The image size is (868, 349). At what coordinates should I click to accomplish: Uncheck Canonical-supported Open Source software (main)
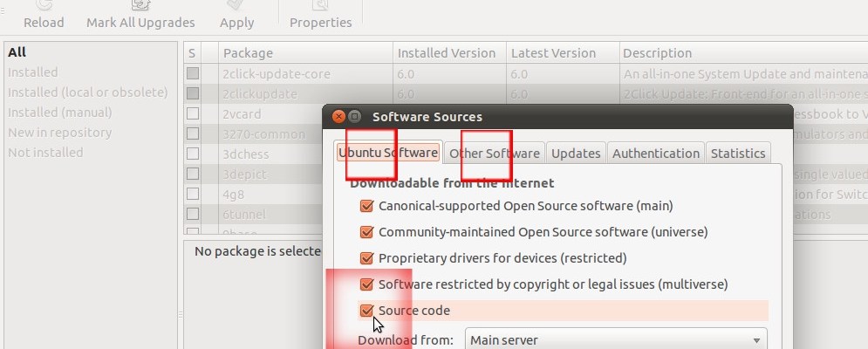pyautogui.click(x=366, y=207)
